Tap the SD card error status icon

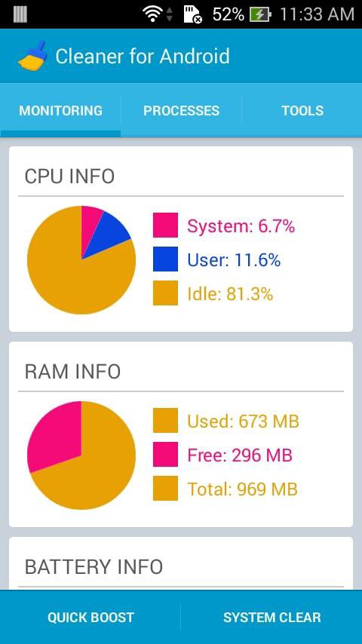point(193,14)
